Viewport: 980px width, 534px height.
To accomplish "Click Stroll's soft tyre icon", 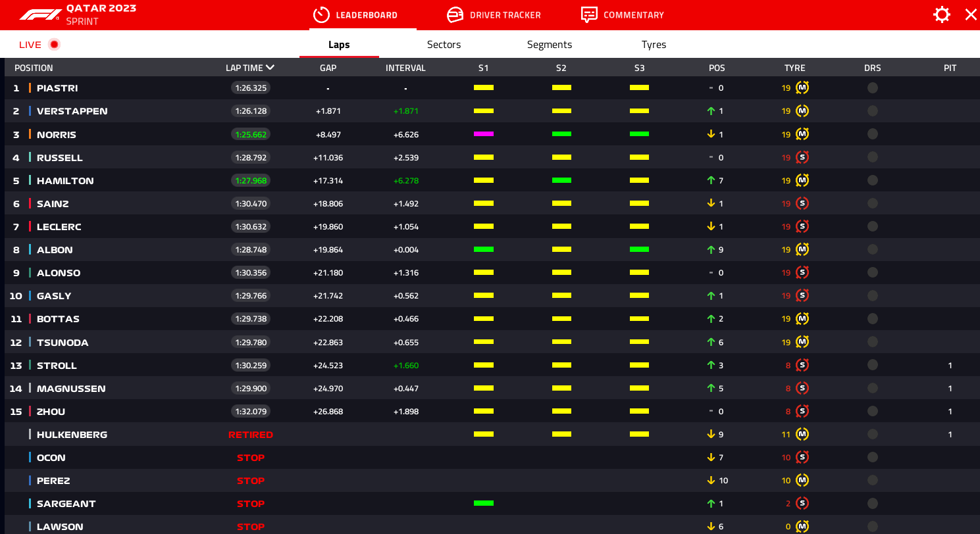I will pos(802,365).
